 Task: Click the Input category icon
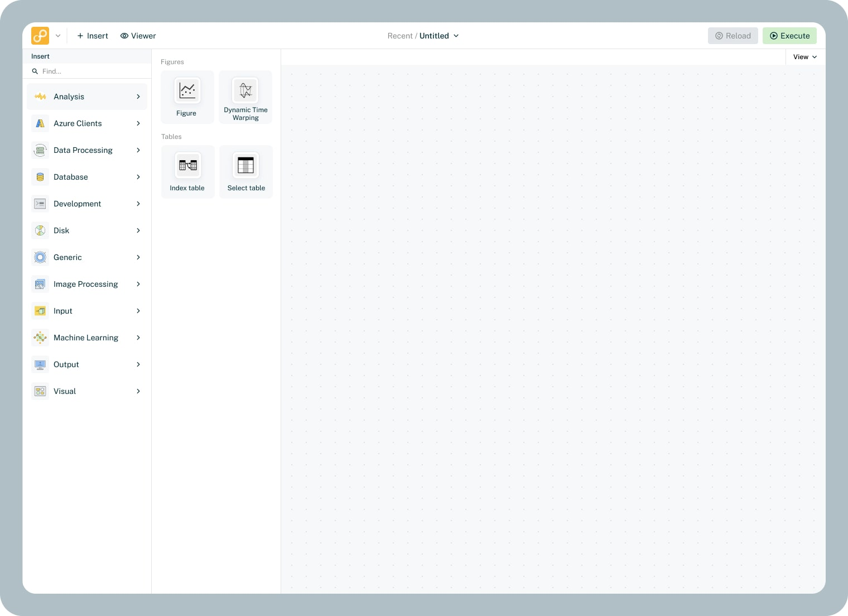[40, 311]
